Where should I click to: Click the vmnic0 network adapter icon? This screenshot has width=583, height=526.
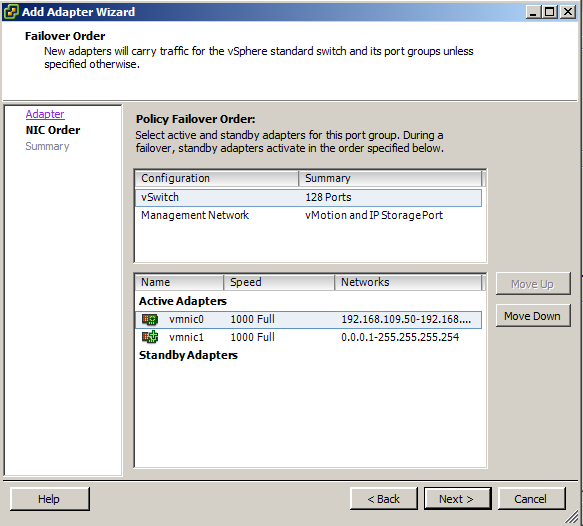pyautogui.click(x=150, y=319)
